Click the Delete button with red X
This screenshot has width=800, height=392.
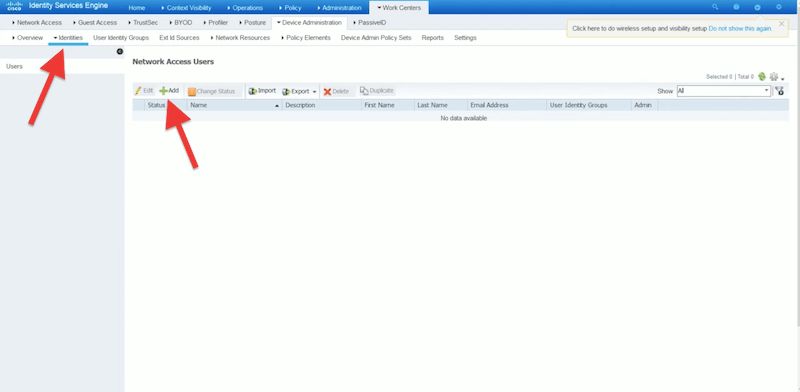tap(336, 91)
